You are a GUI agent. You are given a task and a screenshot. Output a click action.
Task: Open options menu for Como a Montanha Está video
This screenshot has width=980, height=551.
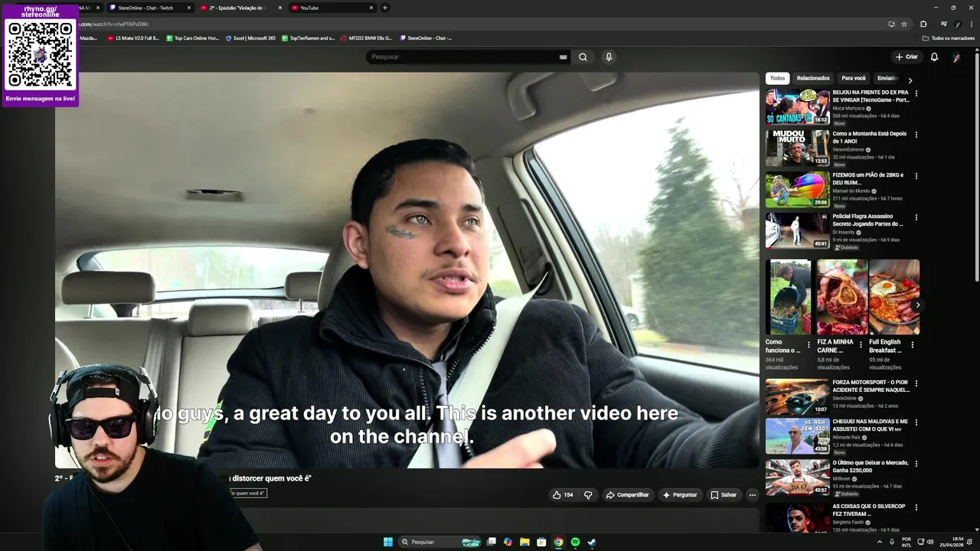pos(916,135)
